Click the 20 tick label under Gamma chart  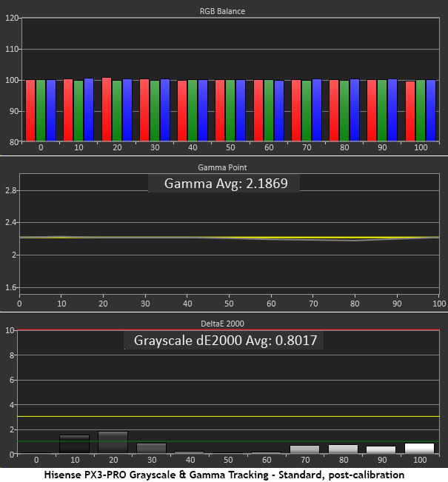[x=103, y=304]
